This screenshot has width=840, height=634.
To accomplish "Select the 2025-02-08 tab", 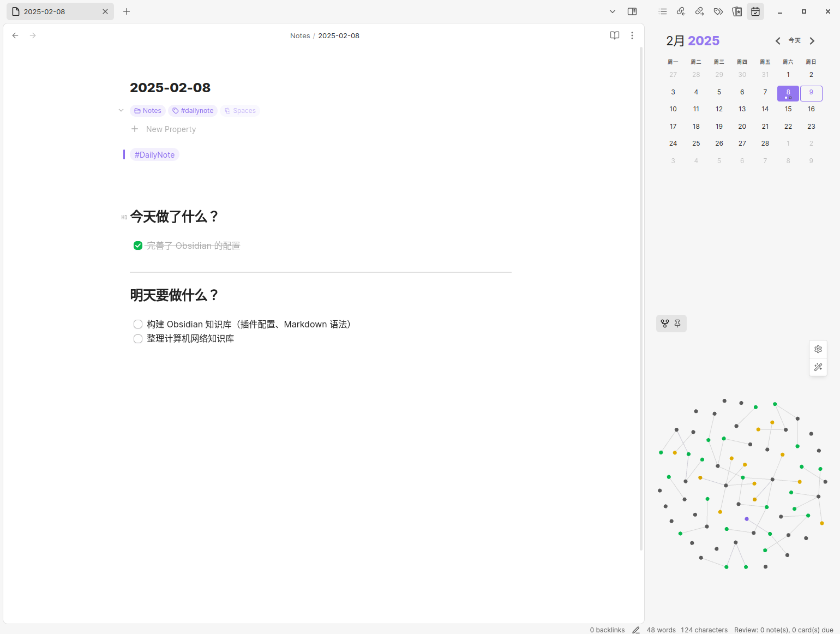I will [x=55, y=11].
